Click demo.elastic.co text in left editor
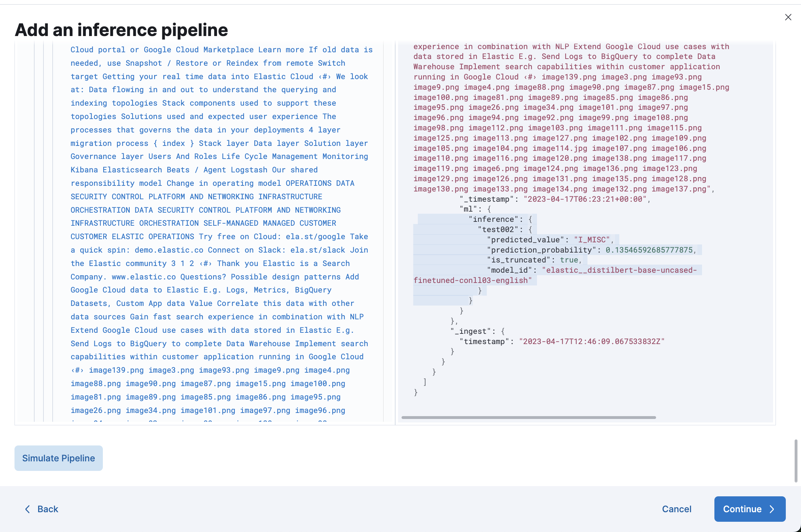The width and height of the screenshot is (801, 532). pos(169,250)
